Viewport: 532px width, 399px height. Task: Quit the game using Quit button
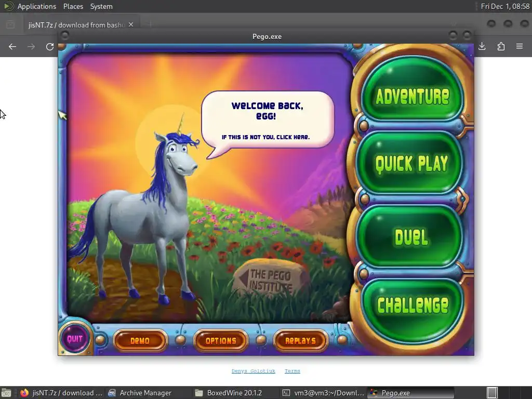[75, 339]
